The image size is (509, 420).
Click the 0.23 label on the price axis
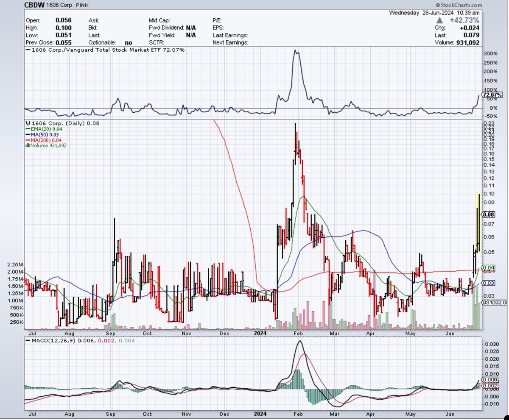489,122
